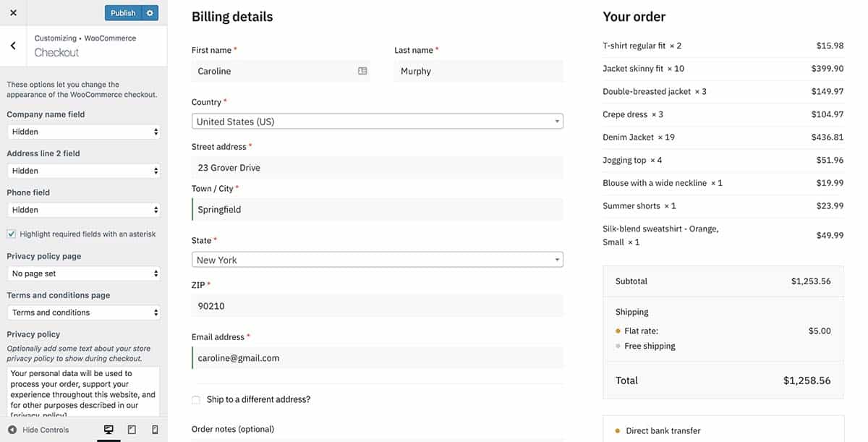Click the Last name field with Murphy
This screenshot has width=868, height=442.
(x=478, y=71)
